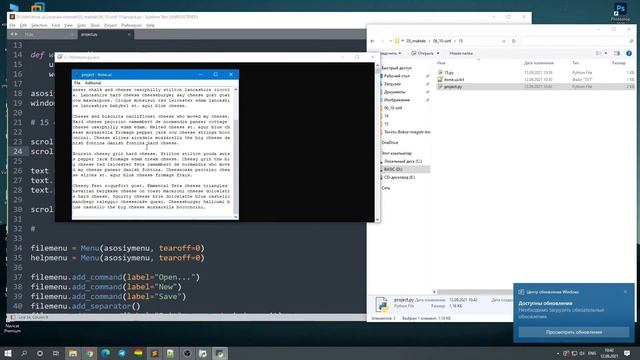Open Aditional menu in tkinter project window
The image size is (640, 360).
click(x=93, y=83)
